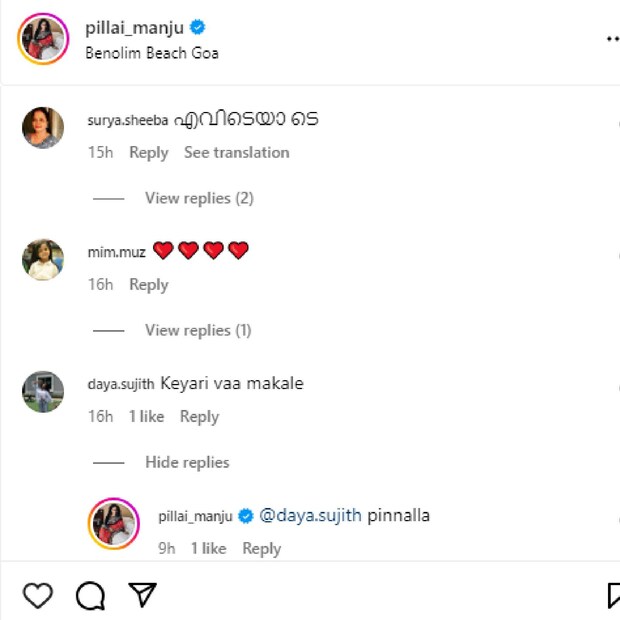Open mim.muz profile avatar

point(43,259)
